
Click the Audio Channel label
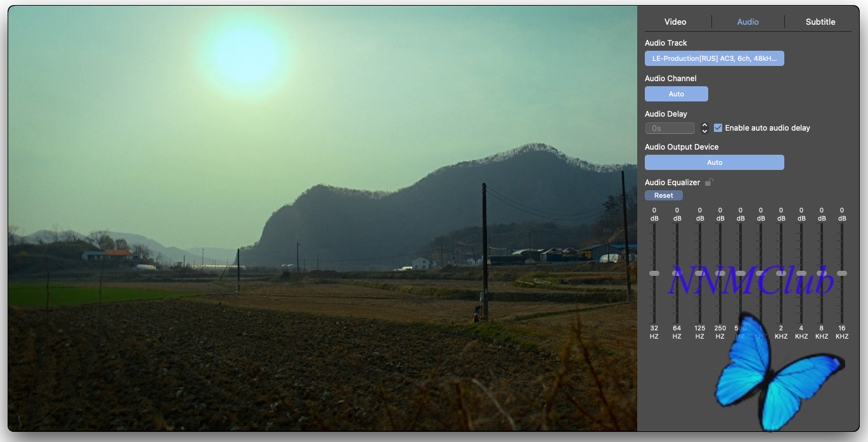pos(671,79)
